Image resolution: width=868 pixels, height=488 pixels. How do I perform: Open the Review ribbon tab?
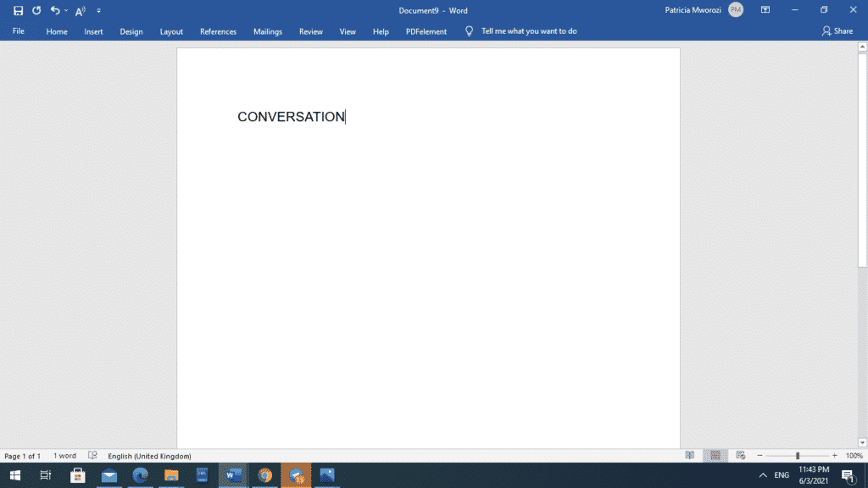pyautogui.click(x=310, y=31)
